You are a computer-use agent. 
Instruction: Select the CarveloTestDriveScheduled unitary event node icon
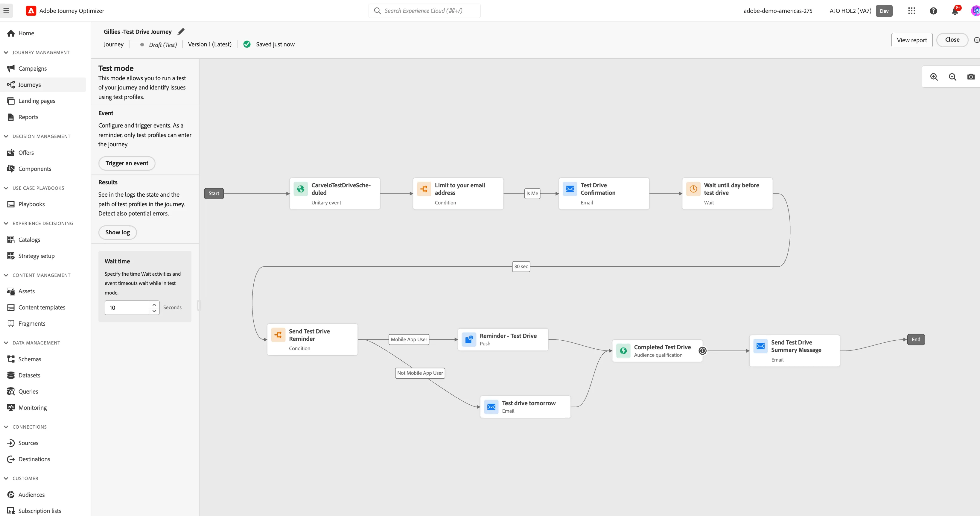[x=301, y=189]
